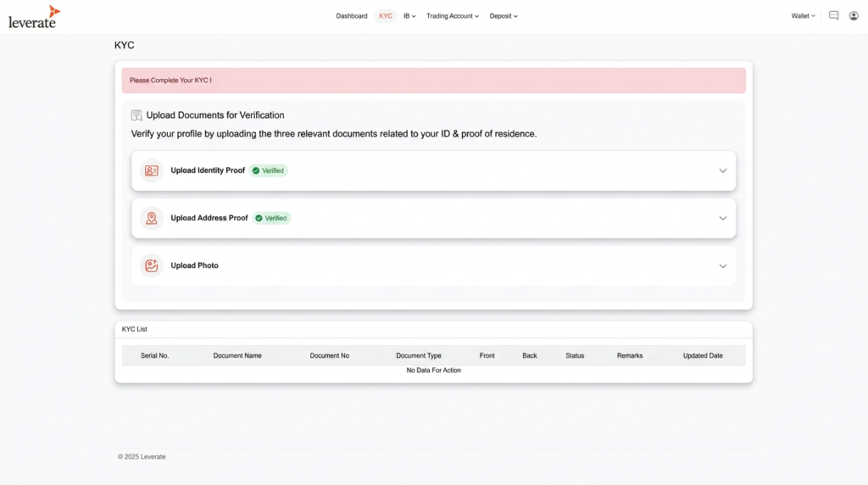Click the Upload Documents for Verification heading
This screenshot has height=485, width=868.
tap(215, 115)
